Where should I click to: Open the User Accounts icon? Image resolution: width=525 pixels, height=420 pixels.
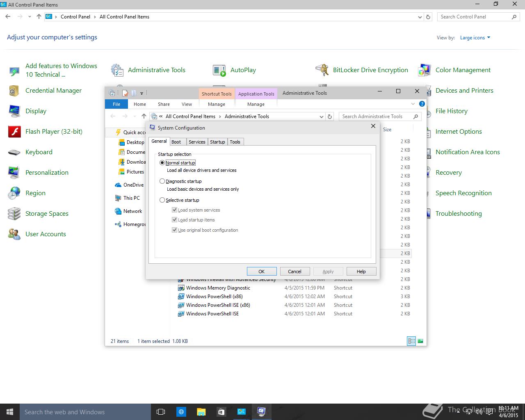click(14, 234)
